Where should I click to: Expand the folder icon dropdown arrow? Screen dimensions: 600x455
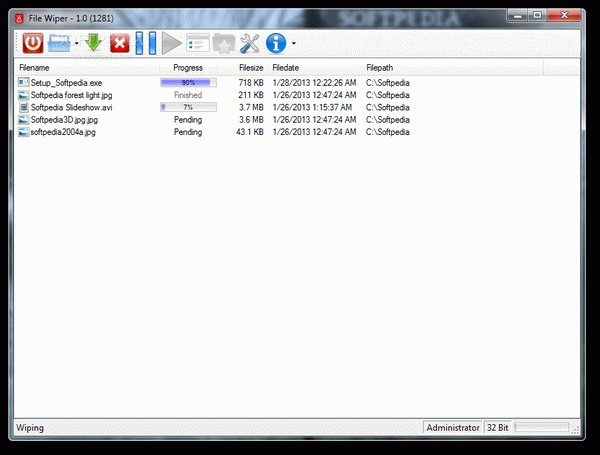[77, 44]
